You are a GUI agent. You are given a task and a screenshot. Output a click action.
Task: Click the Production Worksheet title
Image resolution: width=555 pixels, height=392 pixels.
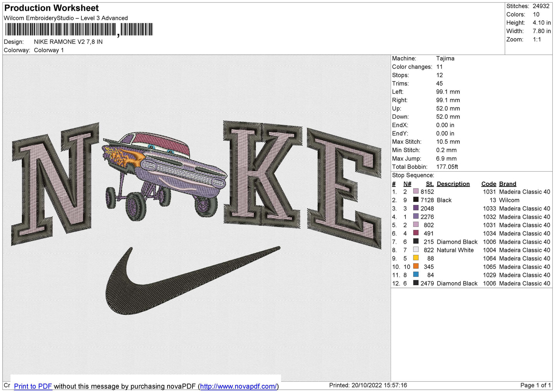(51, 8)
